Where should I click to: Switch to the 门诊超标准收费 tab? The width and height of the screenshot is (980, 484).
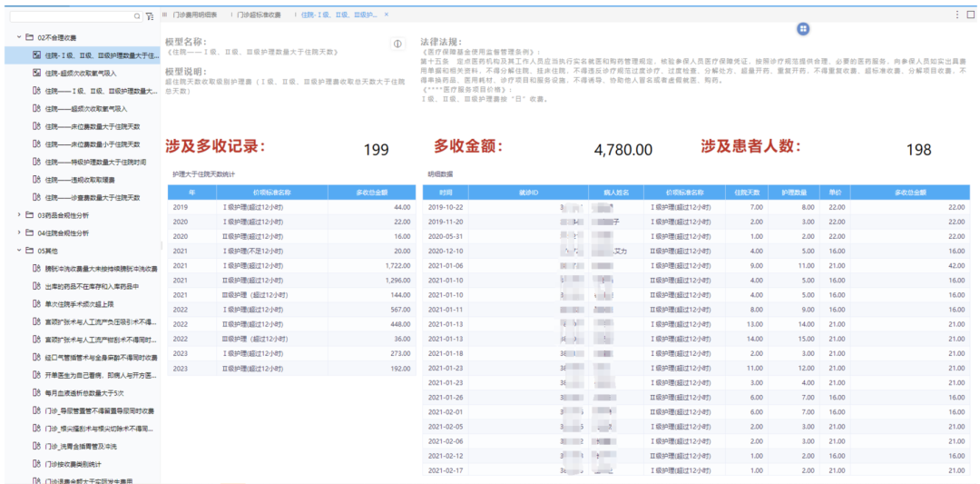pyautogui.click(x=259, y=14)
